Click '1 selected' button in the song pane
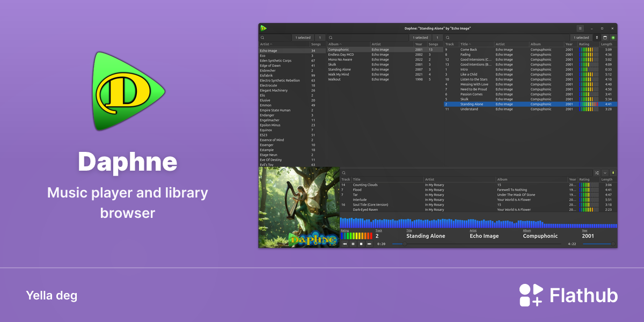Viewport: 644px width, 322px height. coord(581,38)
